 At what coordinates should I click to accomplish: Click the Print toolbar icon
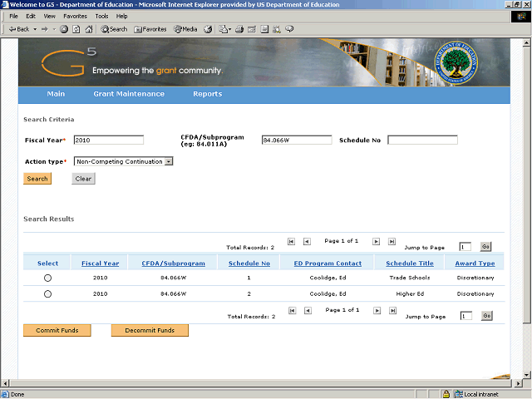point(239,29)
